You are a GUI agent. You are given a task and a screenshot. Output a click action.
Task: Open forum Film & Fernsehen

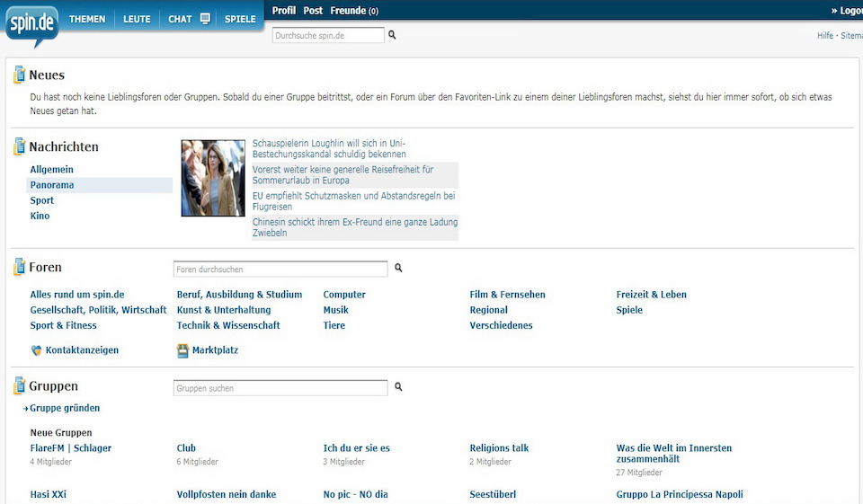point(507,295)
